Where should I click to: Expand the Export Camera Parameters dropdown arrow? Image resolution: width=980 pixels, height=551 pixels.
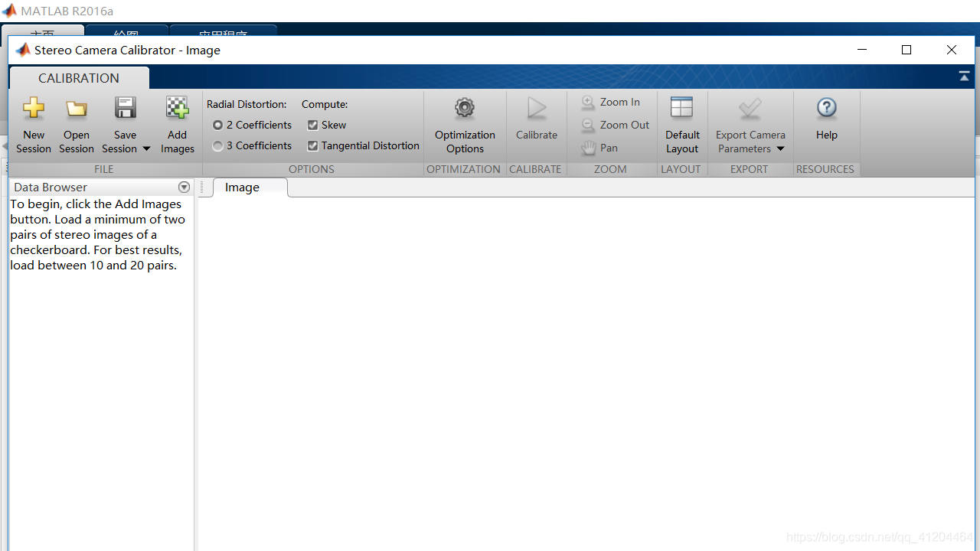pyautogui.click(x=780, y=149)
